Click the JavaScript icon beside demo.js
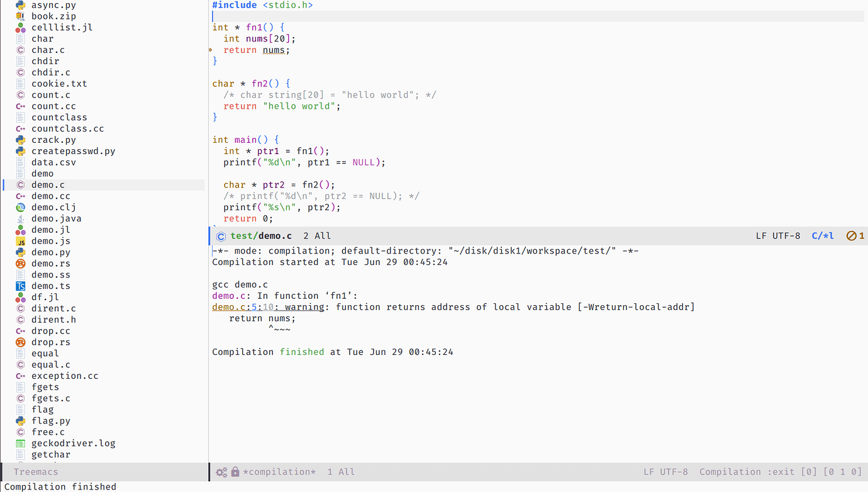Screen dimensions: 868x492 (21, 241)
